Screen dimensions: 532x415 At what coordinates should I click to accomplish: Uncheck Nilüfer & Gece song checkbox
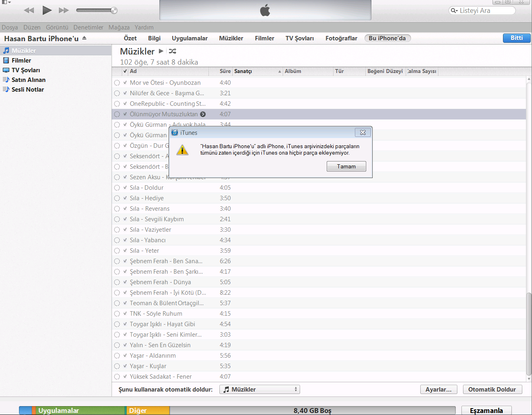tap(125, 93)
